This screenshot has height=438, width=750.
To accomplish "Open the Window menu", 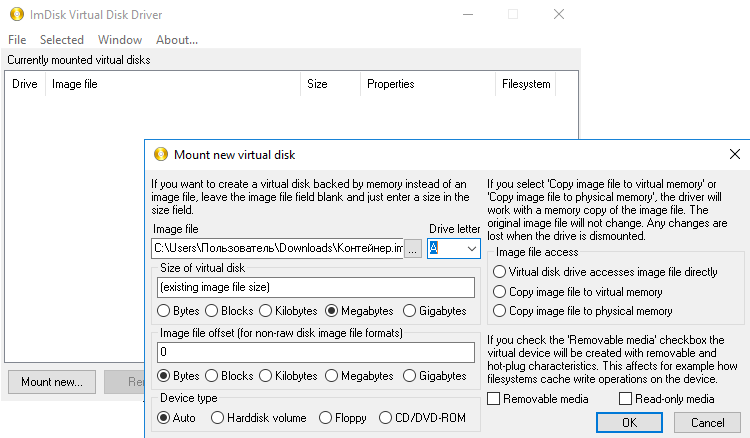I will click(x=120, y=40).
